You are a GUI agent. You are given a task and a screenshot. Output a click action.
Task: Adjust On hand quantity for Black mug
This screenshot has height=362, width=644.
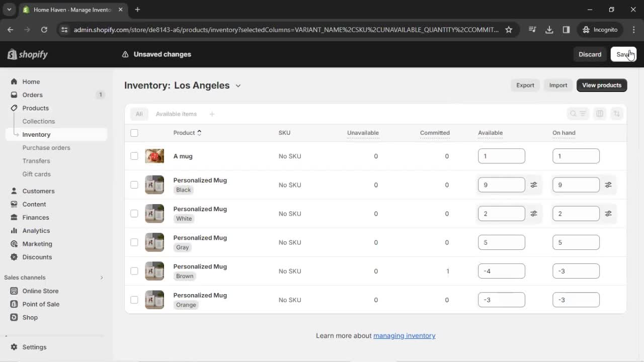608,185
